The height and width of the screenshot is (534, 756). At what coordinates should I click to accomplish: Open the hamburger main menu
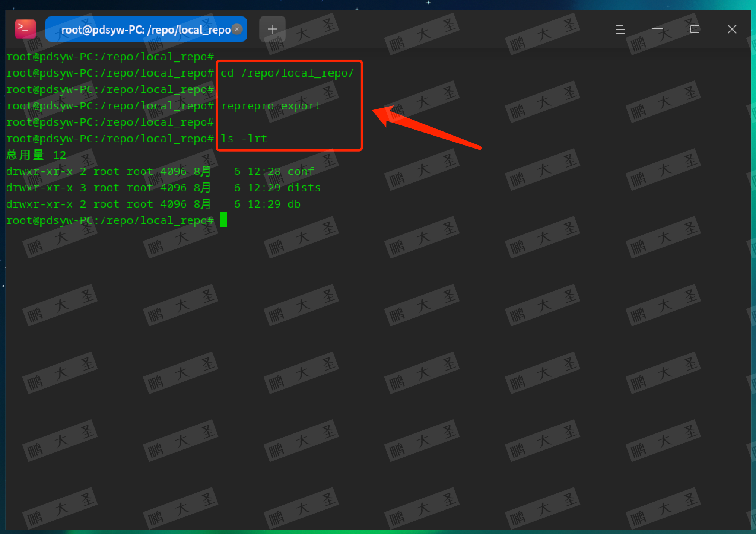(x=620, y=29)
